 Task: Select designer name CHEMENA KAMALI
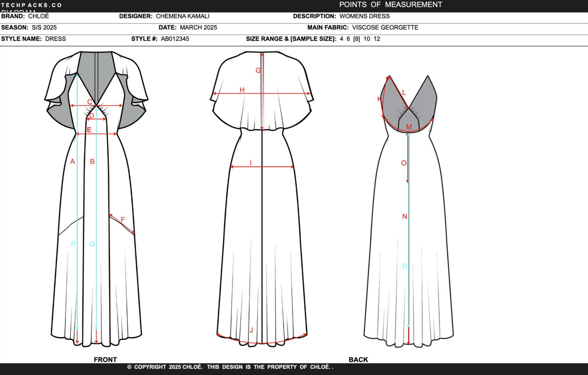[183, 16]
